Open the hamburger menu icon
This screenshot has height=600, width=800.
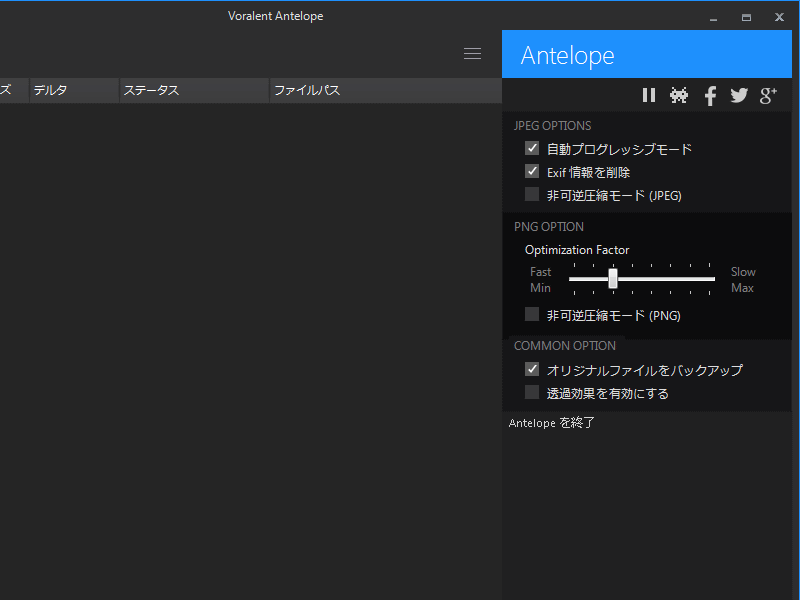tap(472, 54)
